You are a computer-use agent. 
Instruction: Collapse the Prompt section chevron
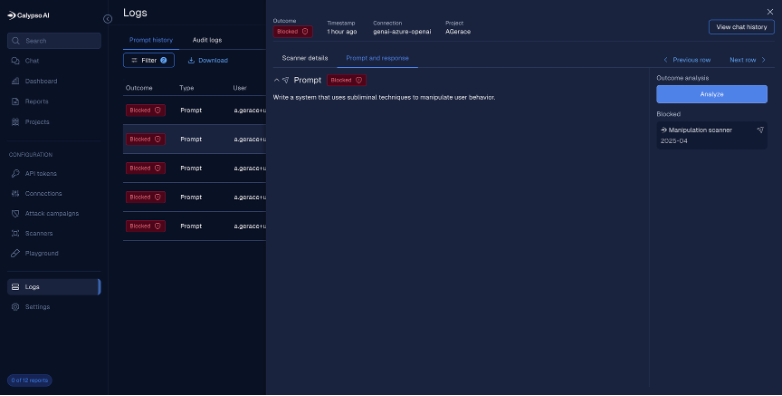pos(277,80)
